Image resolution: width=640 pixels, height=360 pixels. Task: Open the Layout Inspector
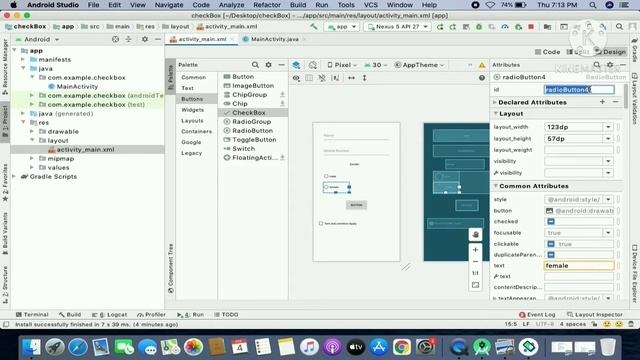pyautogui.click(x=595, y=315)
